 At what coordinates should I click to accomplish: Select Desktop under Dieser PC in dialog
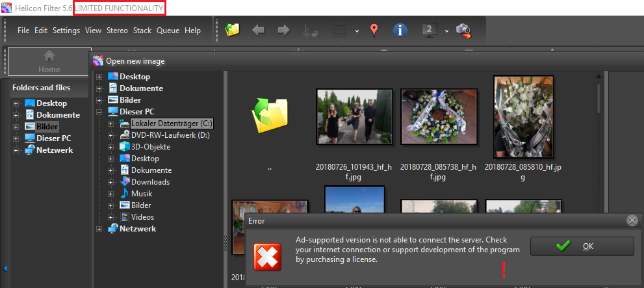pos(145,158)
